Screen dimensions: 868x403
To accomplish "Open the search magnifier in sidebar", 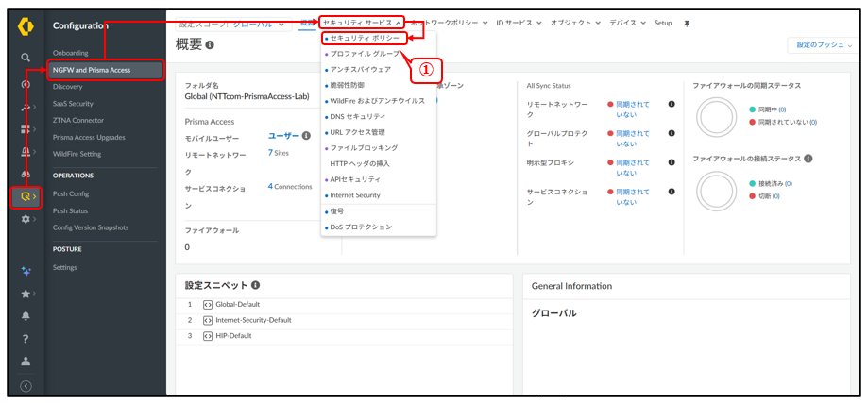I will (26, 57).
